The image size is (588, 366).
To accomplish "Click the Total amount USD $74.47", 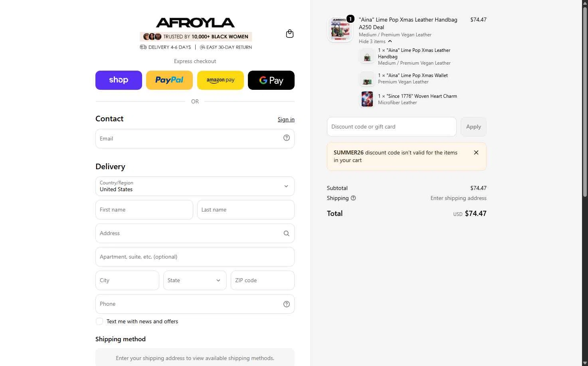I will coord(470,214).
